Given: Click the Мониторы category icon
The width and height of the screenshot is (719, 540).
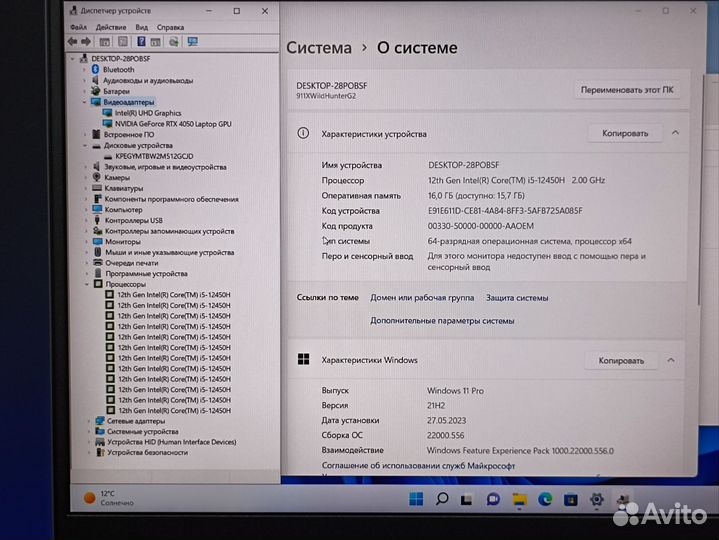Looking at the screenshot, I should click(x=97, y=241).
